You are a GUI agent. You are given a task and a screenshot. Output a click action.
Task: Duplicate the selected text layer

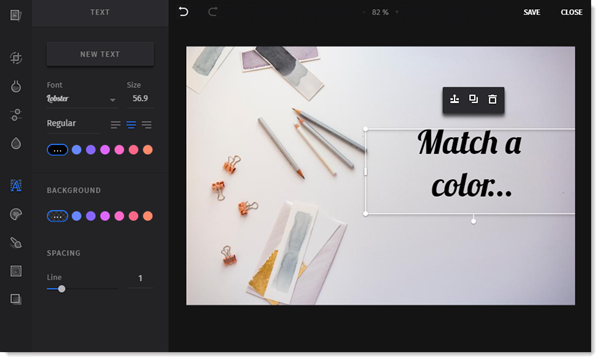[x=473, y=99]
